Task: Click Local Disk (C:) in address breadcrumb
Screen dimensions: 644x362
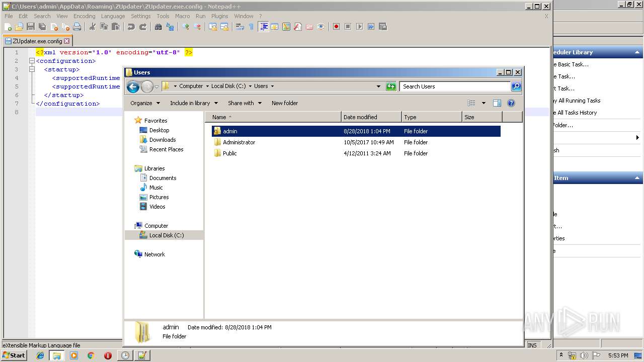Action: tap(228, 86)
